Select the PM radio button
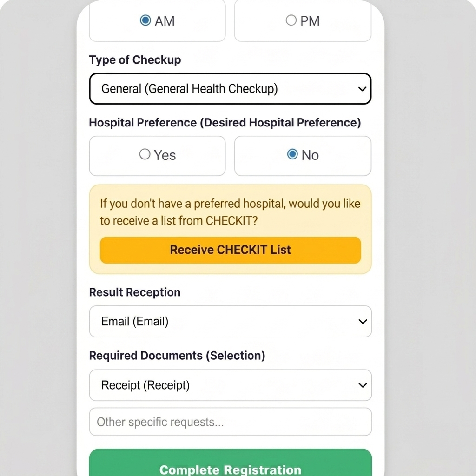 click(291, 20)
